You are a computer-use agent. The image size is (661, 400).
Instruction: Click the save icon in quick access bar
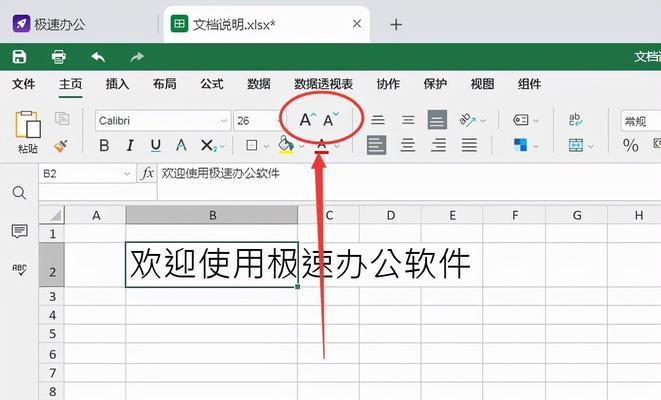pos(20,57)
